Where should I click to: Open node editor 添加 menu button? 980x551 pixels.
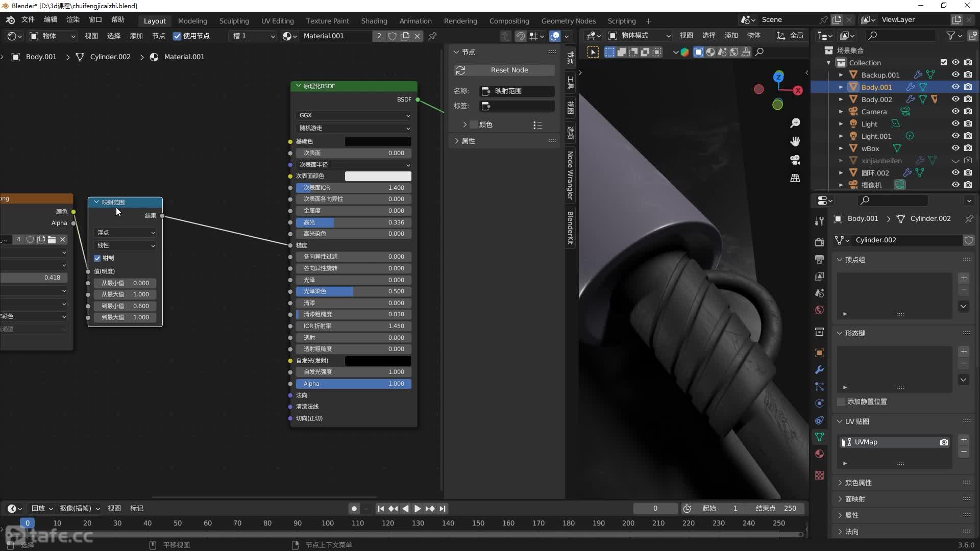136,36
